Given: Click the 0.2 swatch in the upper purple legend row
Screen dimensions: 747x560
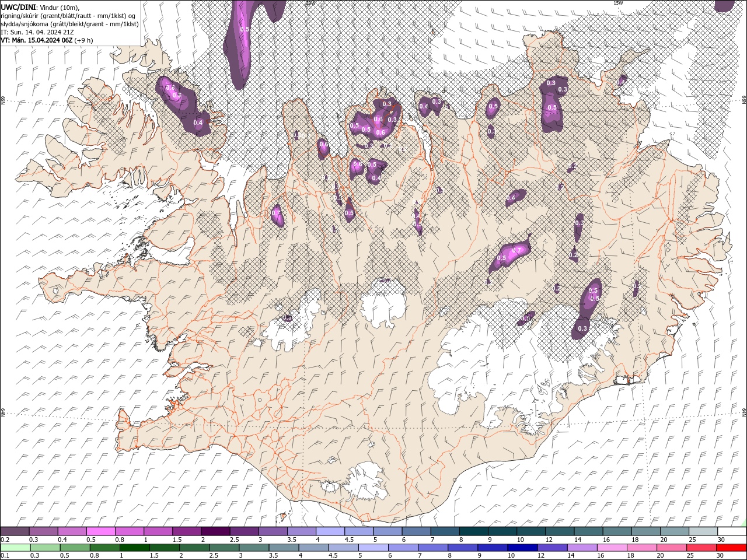Looking at the screenshot, I should [15, 531].
